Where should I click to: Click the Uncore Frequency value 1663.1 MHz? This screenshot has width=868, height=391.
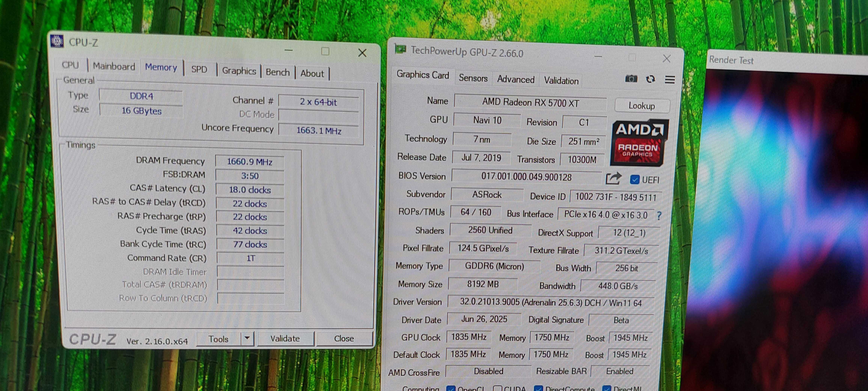tap(319, 130)
